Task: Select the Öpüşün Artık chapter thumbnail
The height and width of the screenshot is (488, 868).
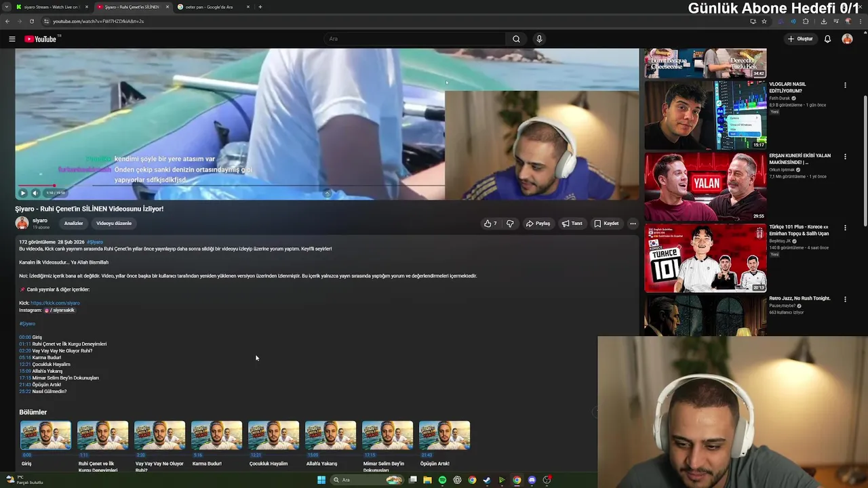Action: [x=444, y=435]
